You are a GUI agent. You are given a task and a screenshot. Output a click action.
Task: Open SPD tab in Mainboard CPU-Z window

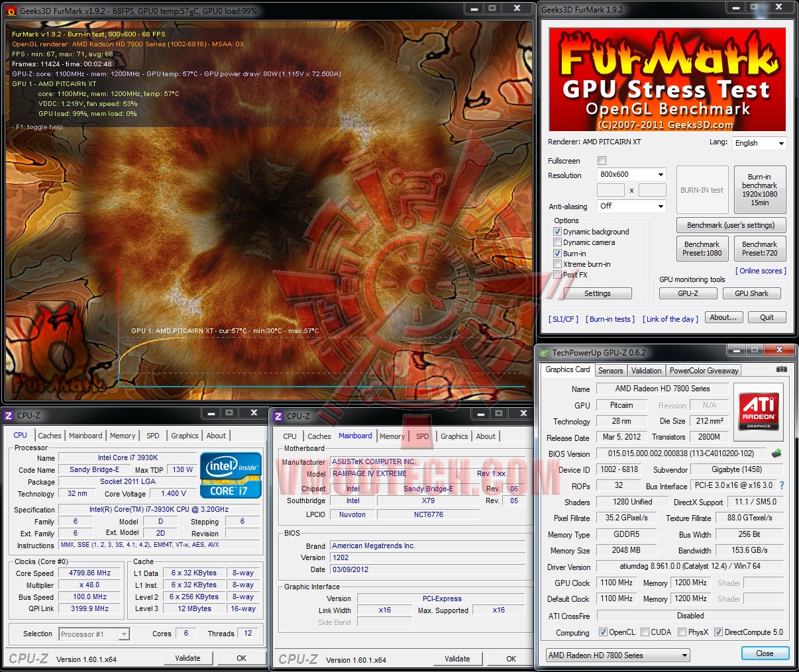(423, 436)
